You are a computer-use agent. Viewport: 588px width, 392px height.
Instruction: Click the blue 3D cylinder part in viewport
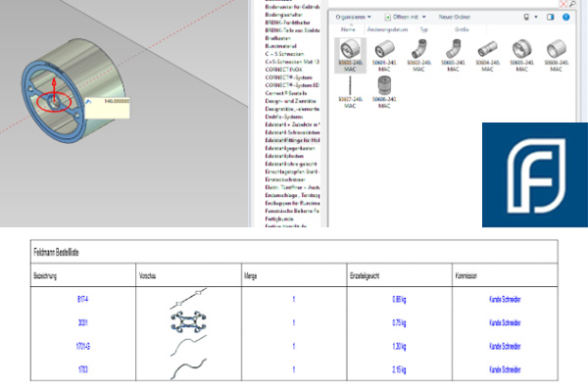point(73,90)
